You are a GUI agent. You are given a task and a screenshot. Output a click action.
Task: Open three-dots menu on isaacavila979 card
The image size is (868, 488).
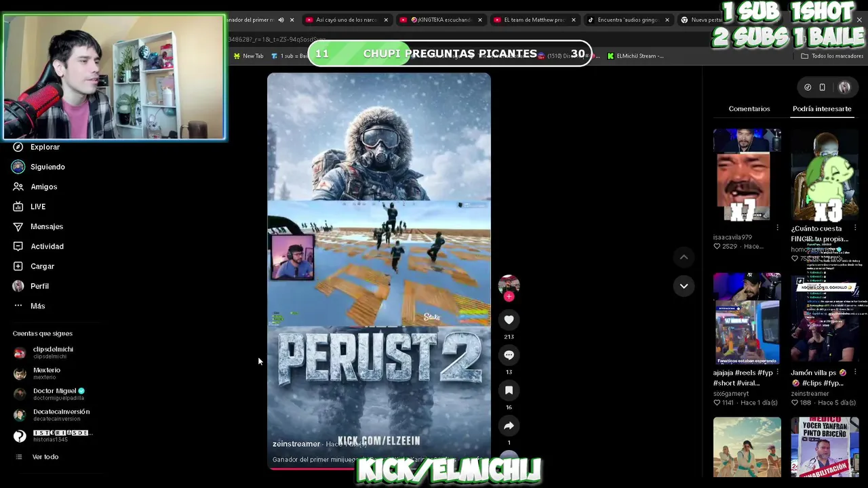(777, 228)
